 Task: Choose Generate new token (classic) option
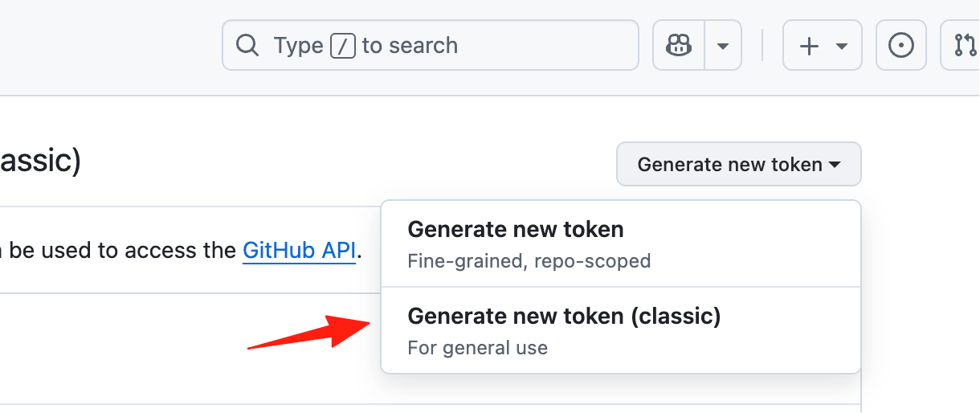[621, 330]
